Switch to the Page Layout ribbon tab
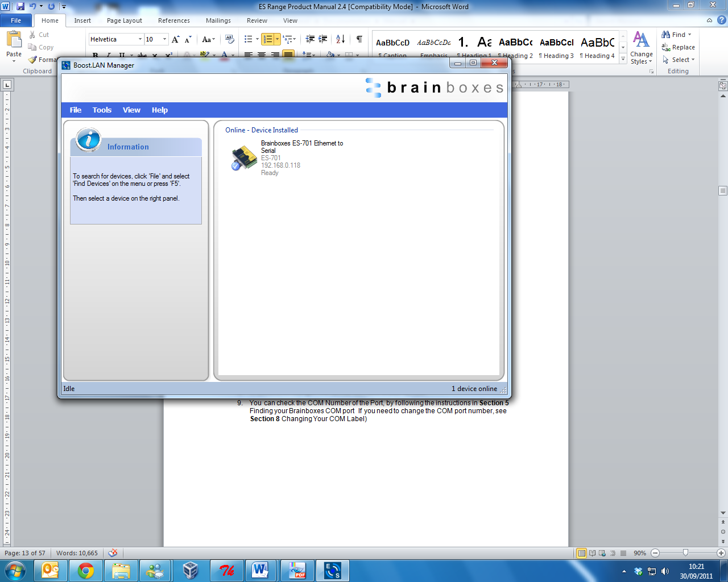 [x=124, y=20]
